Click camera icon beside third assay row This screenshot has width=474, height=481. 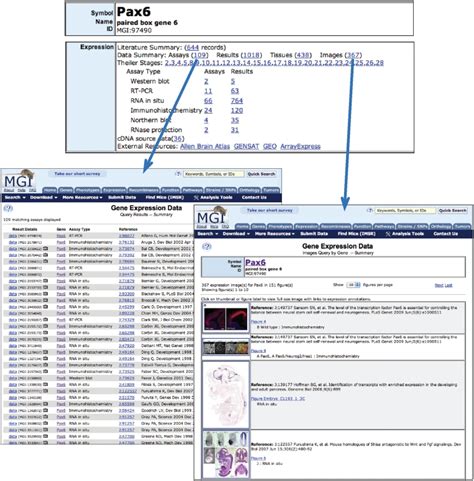(x=45, y=248)
